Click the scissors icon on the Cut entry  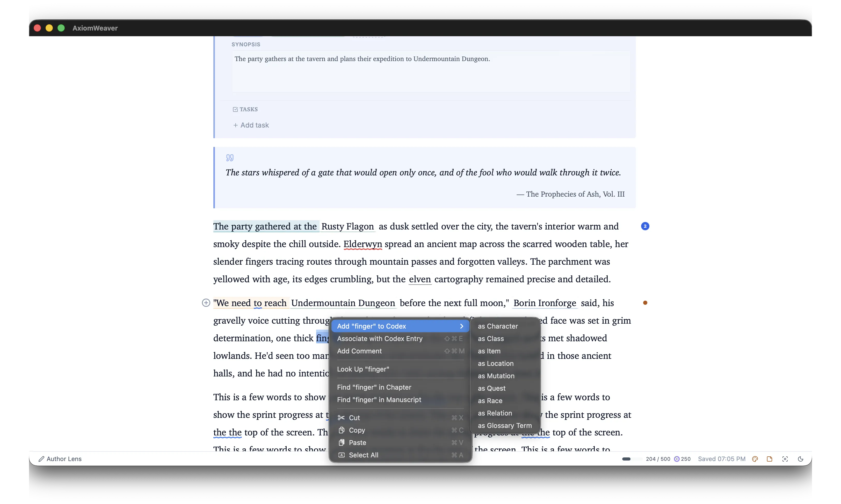click(x=342, y=417)
